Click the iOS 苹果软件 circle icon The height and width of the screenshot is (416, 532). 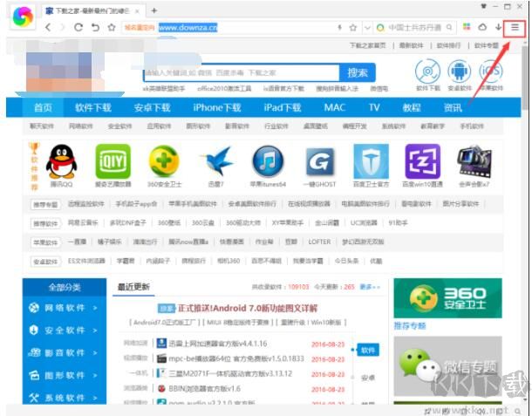click(x=491, y=71)
